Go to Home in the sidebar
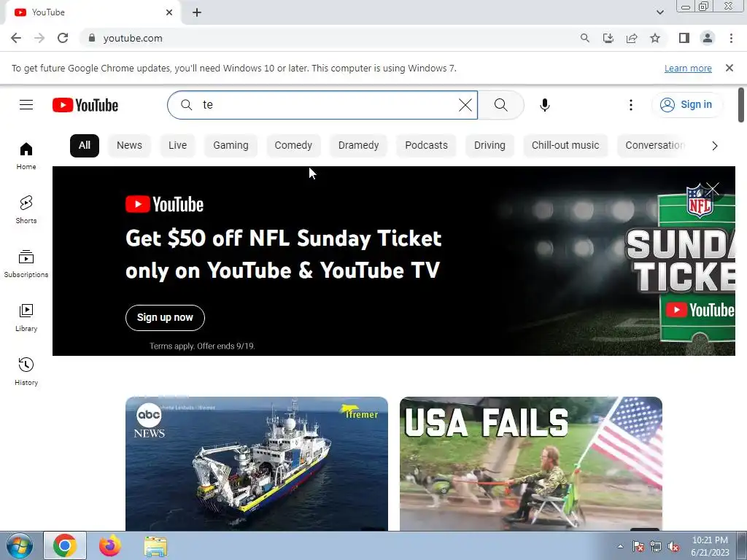 tap(26, 156)
